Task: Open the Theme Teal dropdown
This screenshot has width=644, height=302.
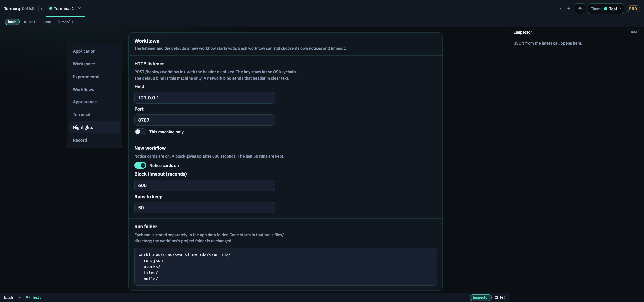Action: (606, 9)
